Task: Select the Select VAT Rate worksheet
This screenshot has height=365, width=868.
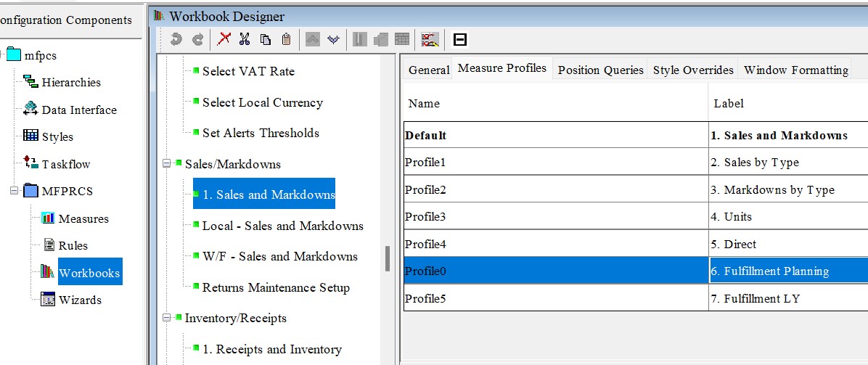Action: point(248,71)
